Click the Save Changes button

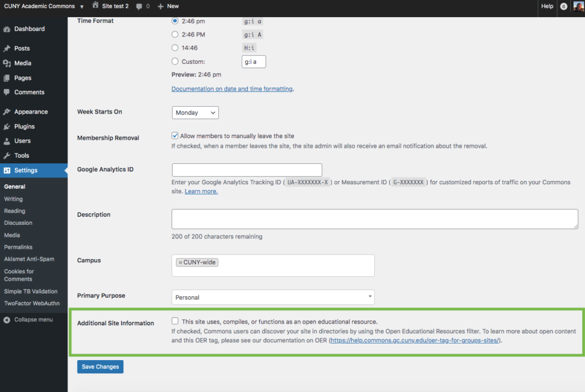coord(100,367)
